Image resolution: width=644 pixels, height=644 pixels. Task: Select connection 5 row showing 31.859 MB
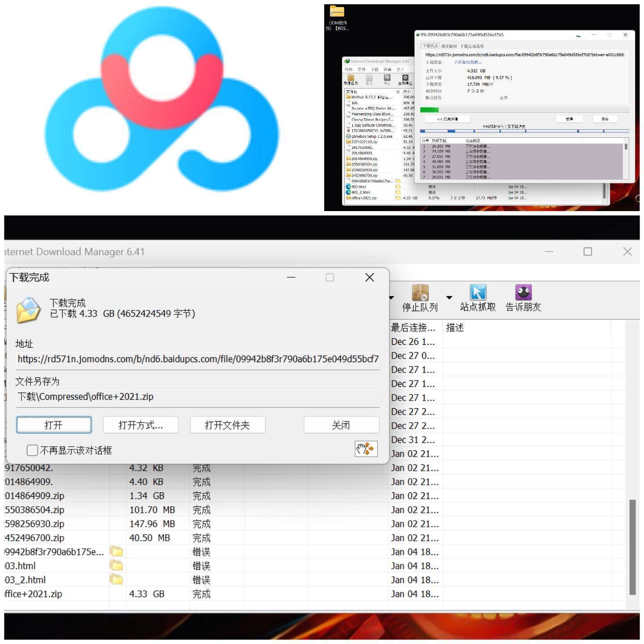521,167
